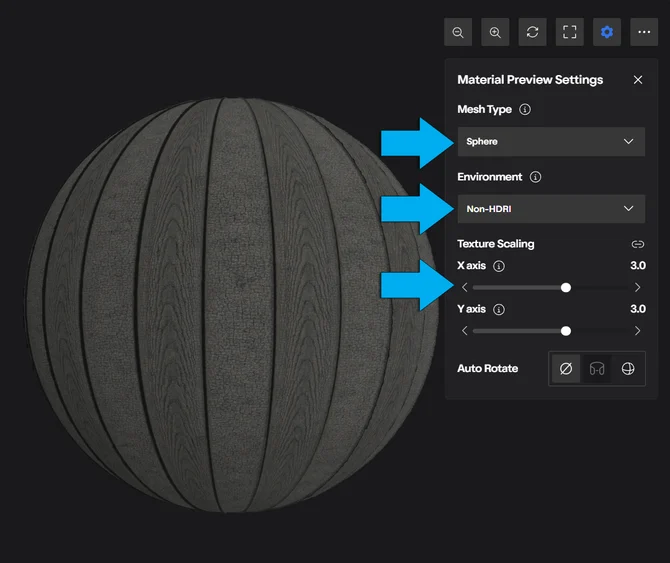Enter fullscreen preview mode
The height and width of the screenshot is (563, 670).
[x=570, y=32]
